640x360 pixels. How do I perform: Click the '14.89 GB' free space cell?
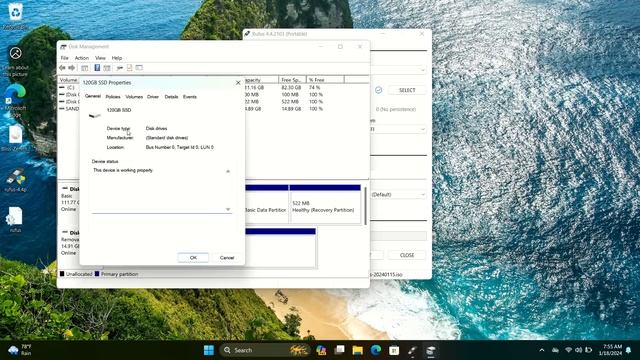(x=291, y=109)
